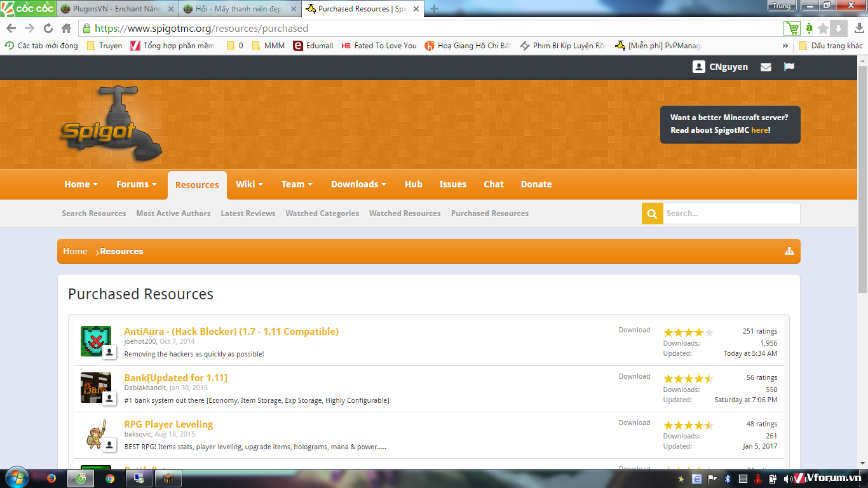Open the alerts flag icon
The image size is (868, 488).
pyautogui.click(x=789, y=67)
